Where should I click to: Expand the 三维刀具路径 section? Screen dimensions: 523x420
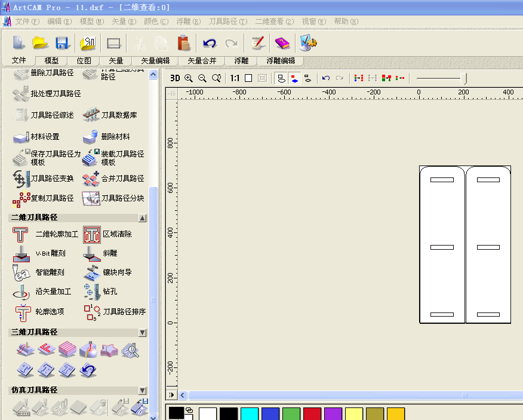click(x=143, y=333)
